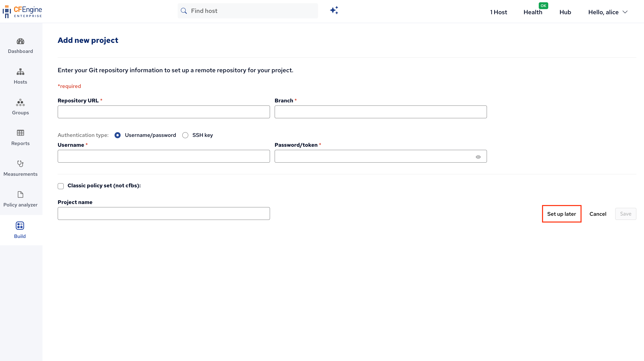Click the Set up later button

562,214
